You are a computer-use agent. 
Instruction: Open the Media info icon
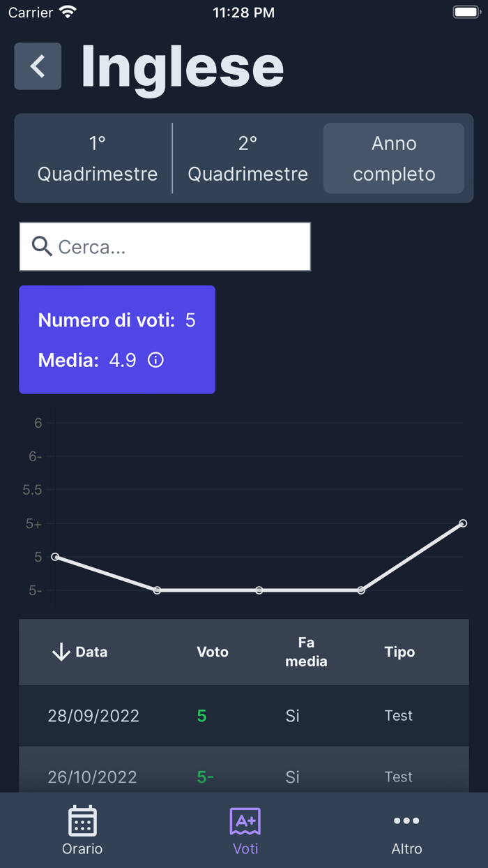click(x=155, y=360)
